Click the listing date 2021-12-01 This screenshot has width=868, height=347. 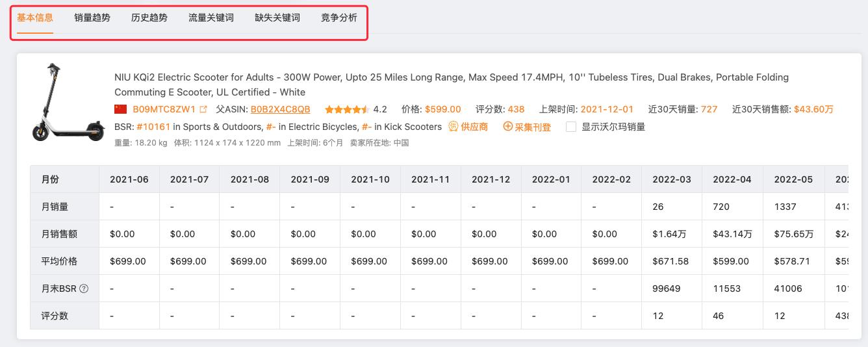click(607, 109)
